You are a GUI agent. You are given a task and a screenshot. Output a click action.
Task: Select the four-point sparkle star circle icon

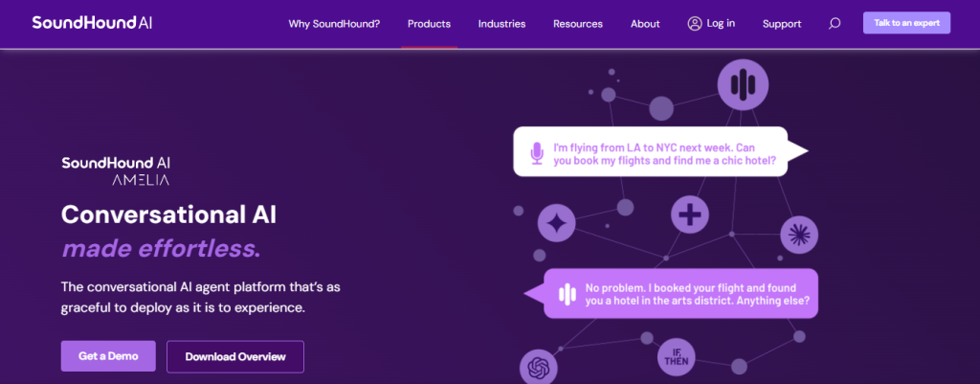pos(556,223)
